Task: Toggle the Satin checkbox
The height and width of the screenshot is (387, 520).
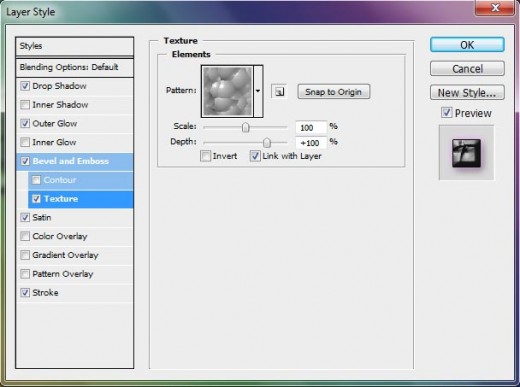Action: tap(25, 217)
